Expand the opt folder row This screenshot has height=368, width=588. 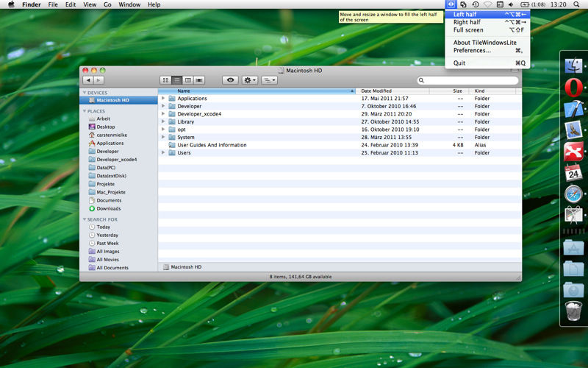tap(163, 130)
